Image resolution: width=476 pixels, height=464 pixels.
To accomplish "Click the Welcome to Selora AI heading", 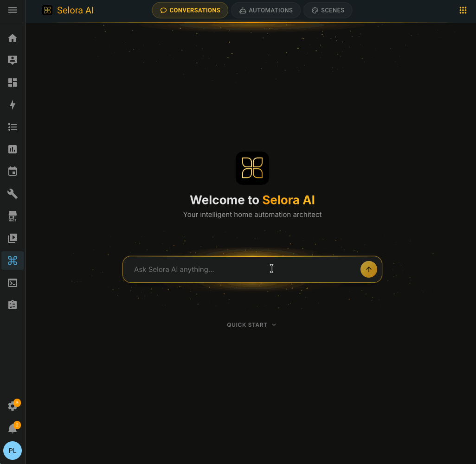I will 252,200.
